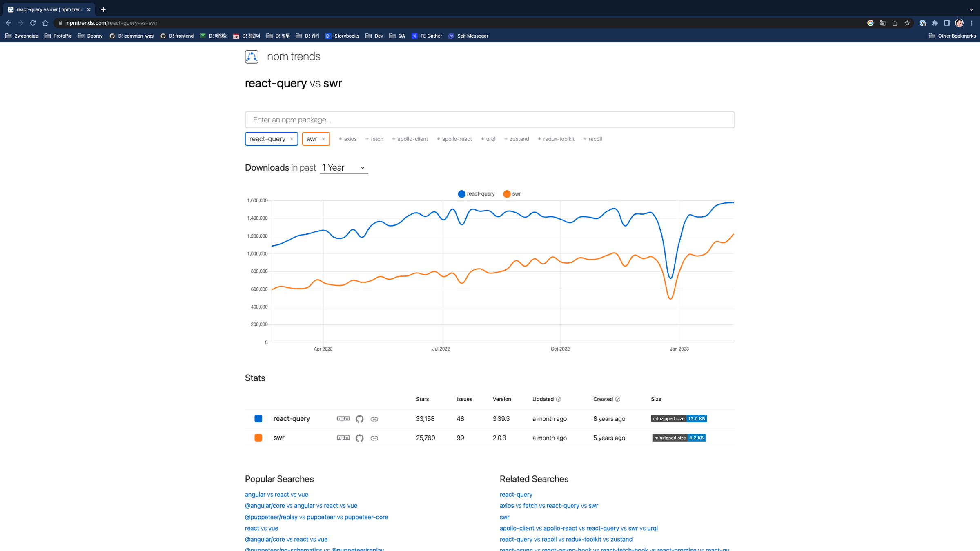The image size is (980, 551).
Task: Bookmark this page with star icon
Action: click(x=907, y=23)
